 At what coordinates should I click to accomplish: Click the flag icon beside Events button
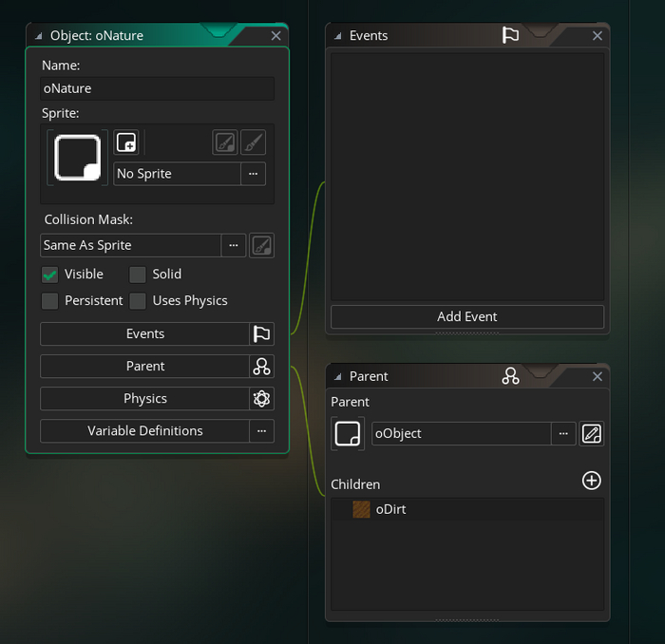click(261, 333)
